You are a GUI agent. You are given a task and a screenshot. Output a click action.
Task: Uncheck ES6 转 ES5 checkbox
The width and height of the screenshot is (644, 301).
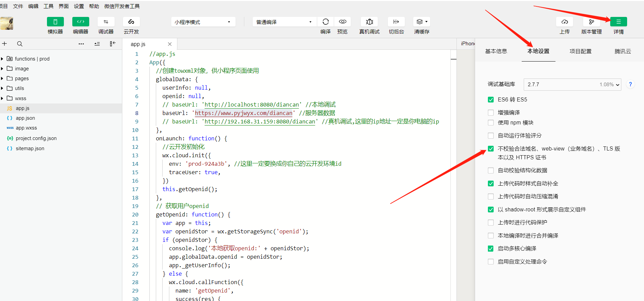click(x=491, y=100)
